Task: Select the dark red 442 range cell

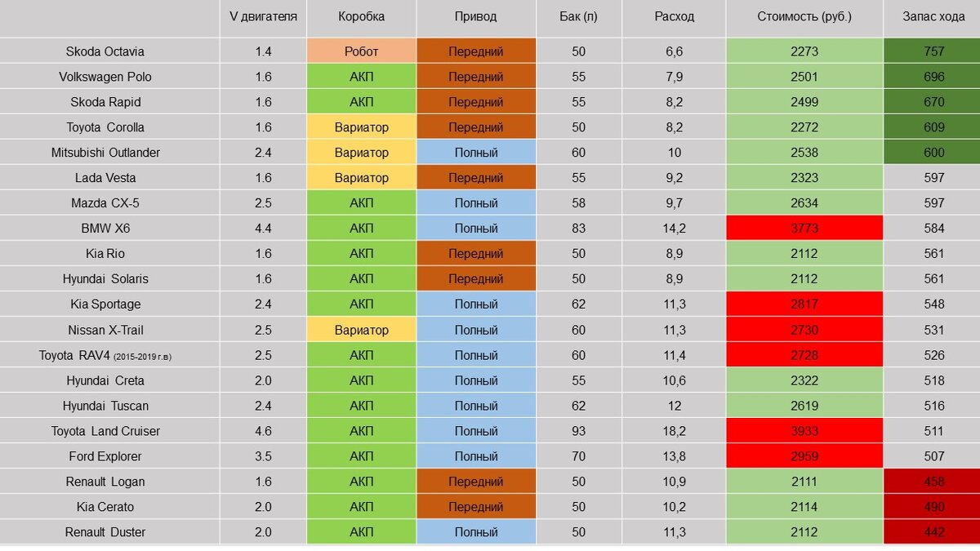Action: pyautogui.click(x=933, y=532)
